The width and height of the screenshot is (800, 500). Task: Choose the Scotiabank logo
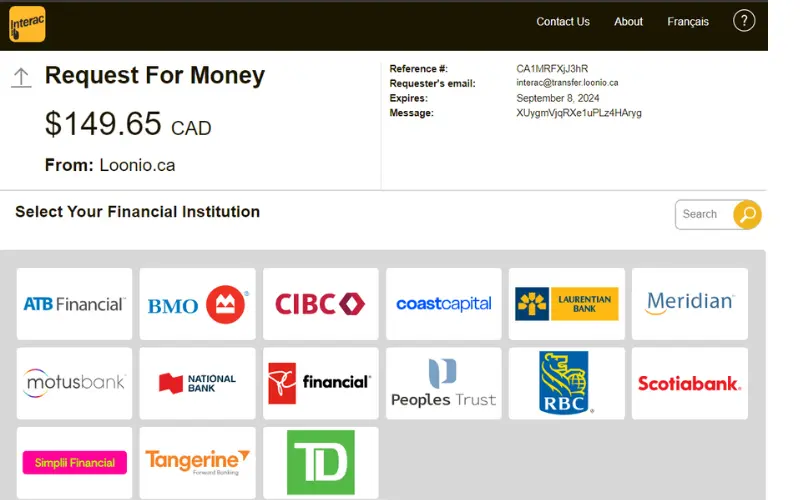pyautogui.click(x=690, y=384)
